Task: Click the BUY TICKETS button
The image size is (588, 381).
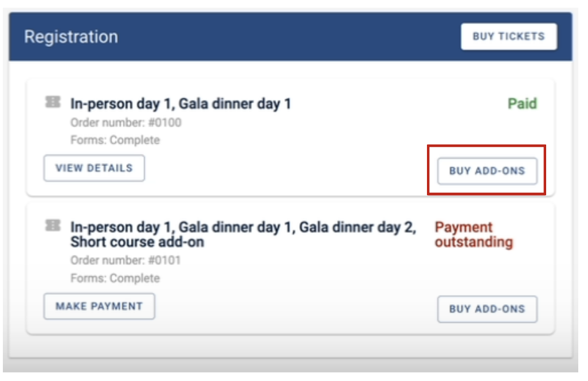Action: pos(508,36)
